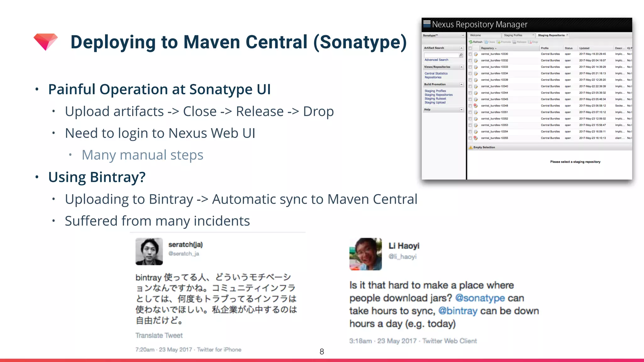The width and height of the screenshot is (644, 362).
Task: Click the seratch(ja) profile photo
Action: (149, 251)
